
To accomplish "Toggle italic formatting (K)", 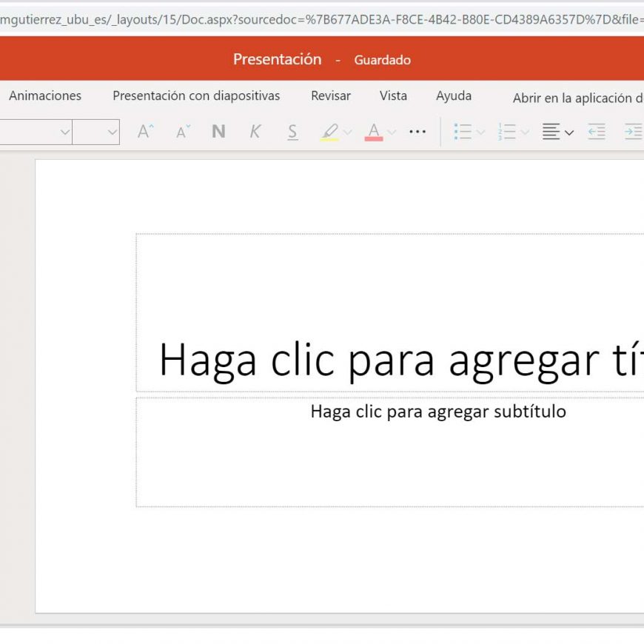I will (x=255, y=132).
